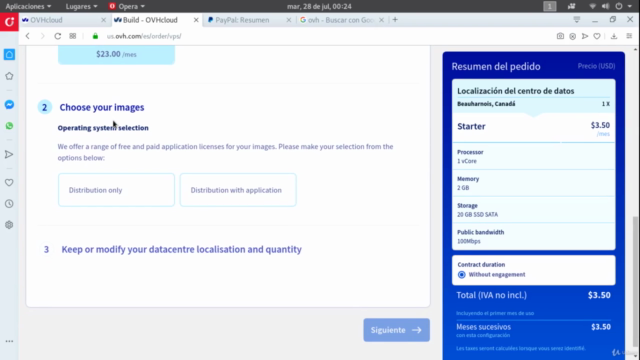Click the send-to-flow arrow icon in address bar

point(585,36)
